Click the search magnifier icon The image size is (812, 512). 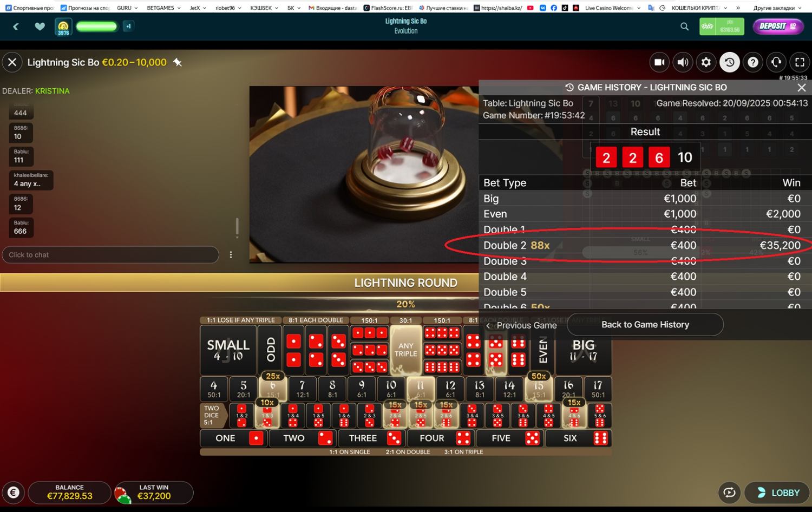[x=684, y=27]
